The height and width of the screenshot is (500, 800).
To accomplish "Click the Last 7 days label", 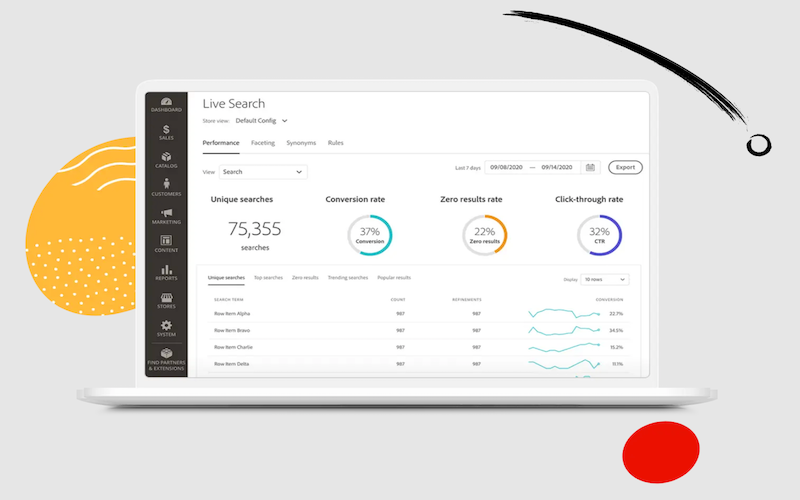I will click(468, 168).
